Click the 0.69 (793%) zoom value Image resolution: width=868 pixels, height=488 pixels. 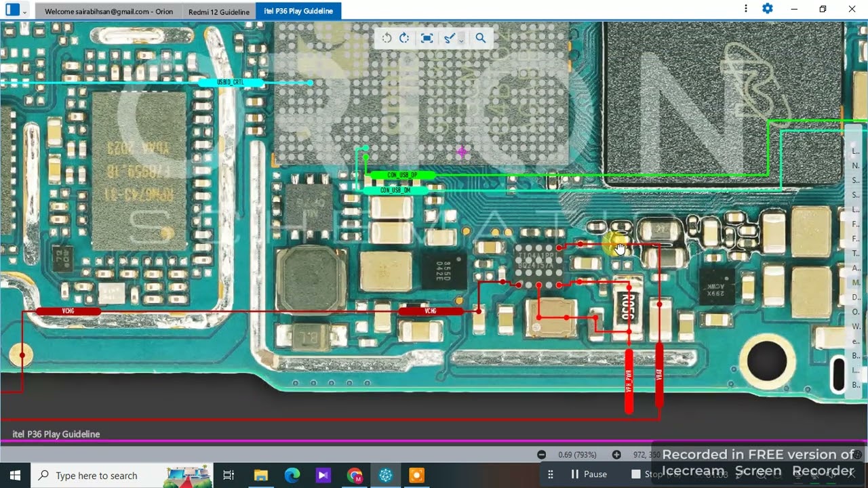pos(577,455)
